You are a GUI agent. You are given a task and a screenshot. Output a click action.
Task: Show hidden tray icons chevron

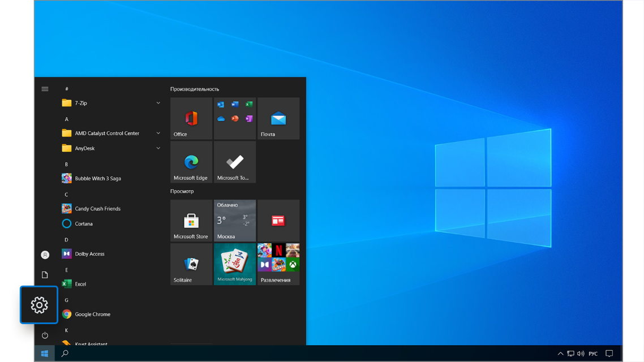point(560,354)
